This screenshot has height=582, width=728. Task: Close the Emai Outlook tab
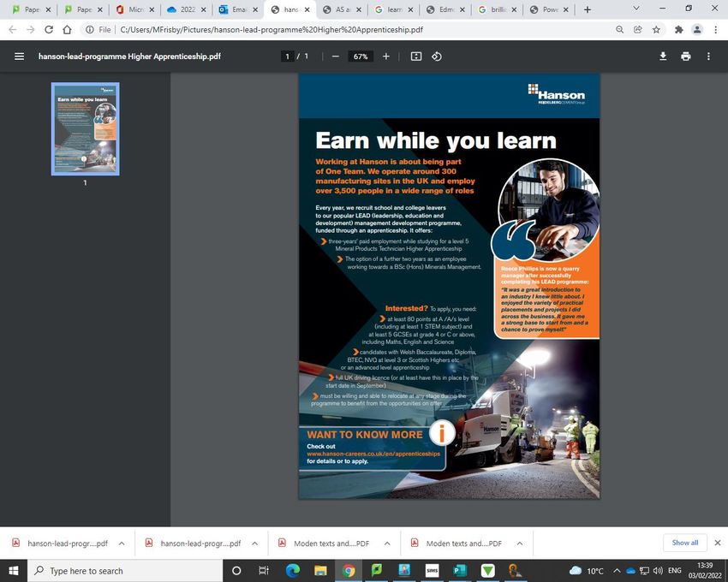pyautogui.click(x=255, y=9)
